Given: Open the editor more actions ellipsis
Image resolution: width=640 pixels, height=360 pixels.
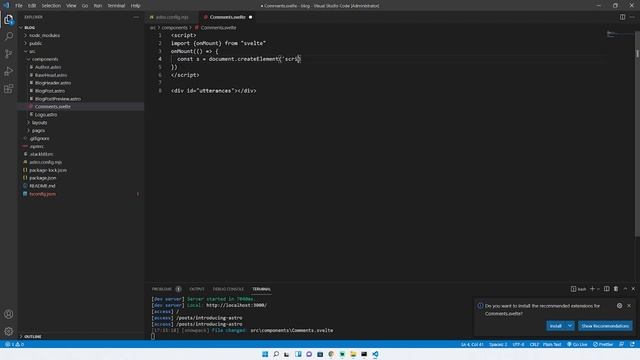Looking at the screenshot, I should click(x=632, y=17).
